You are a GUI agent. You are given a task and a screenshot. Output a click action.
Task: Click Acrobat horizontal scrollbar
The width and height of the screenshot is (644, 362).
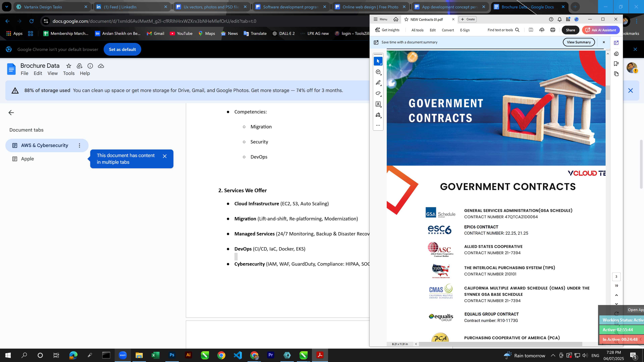coord(500,344)
